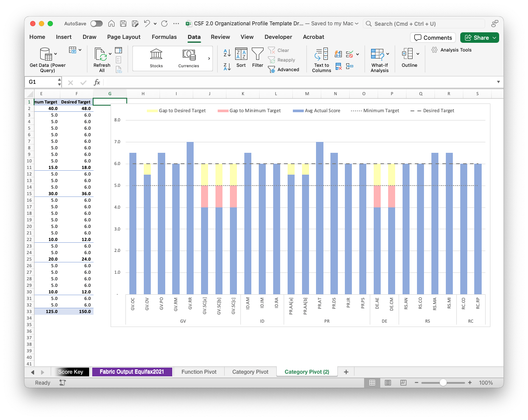The width and height of the screenshot is (528, 420).
Task: Switch to Page Layout view
Action: click(388, 382)
